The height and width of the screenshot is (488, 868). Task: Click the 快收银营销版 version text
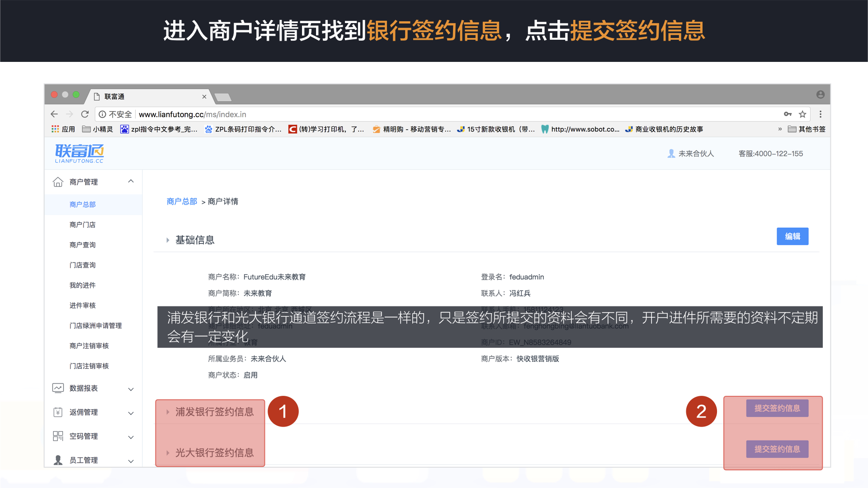point(538,359)
